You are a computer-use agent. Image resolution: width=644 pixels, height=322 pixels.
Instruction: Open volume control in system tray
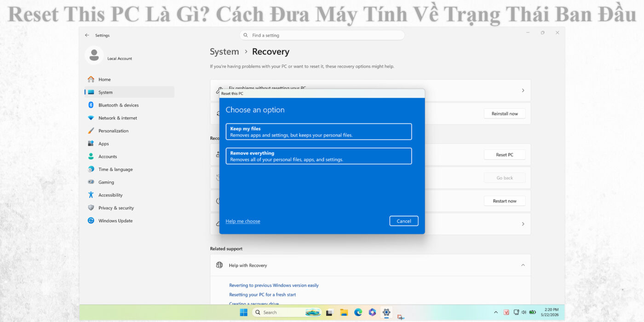click(524, 312)
